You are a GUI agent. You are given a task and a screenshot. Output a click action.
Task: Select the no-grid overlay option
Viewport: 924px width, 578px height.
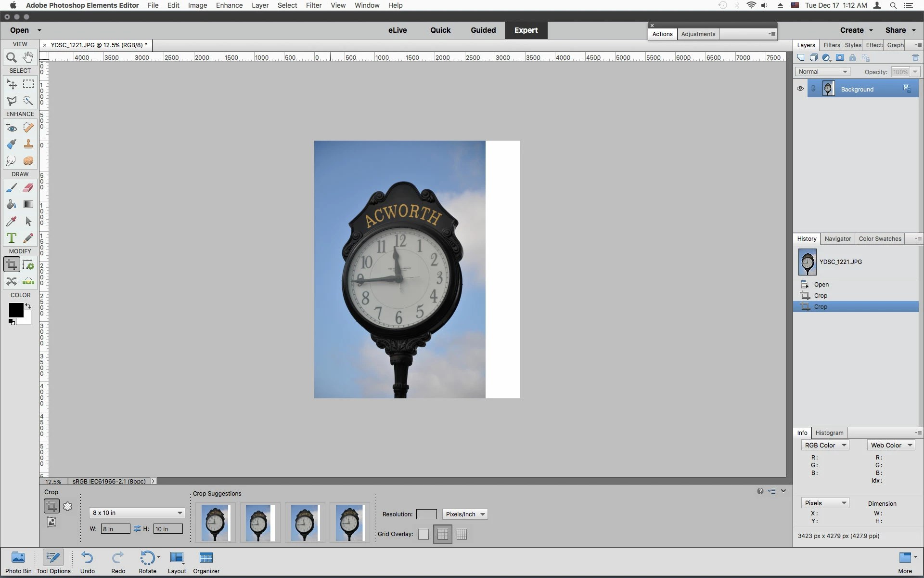click(423, 534)
